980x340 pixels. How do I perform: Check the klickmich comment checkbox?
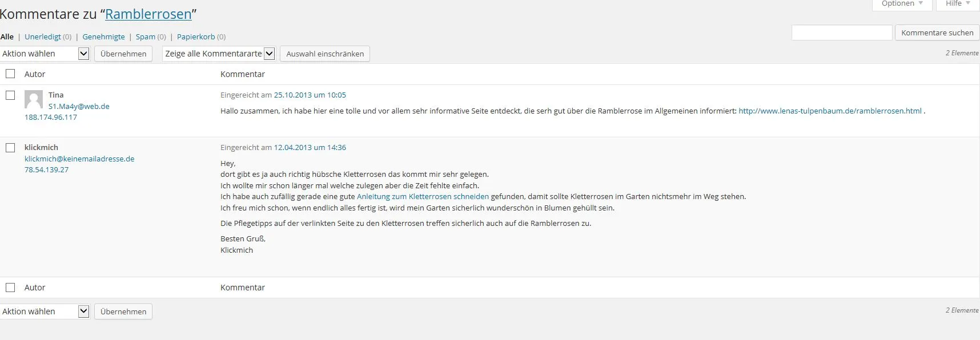(x=10, y=148)
